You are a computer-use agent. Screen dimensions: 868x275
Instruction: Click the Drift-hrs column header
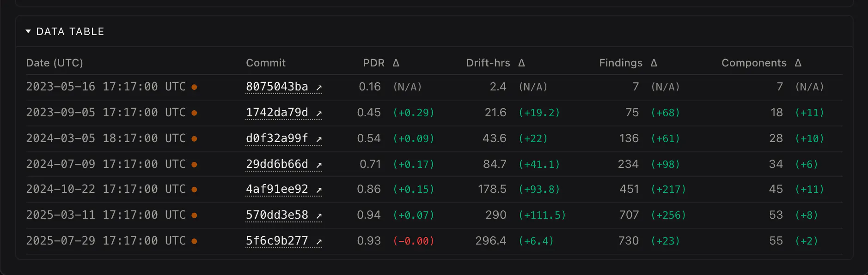[488, 63]
